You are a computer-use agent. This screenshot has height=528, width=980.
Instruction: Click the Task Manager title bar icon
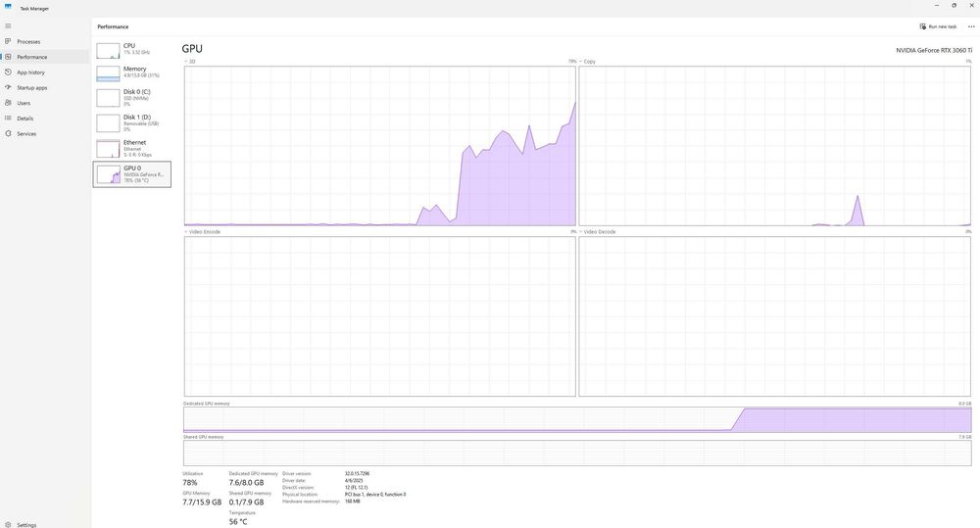click(8, 8)
